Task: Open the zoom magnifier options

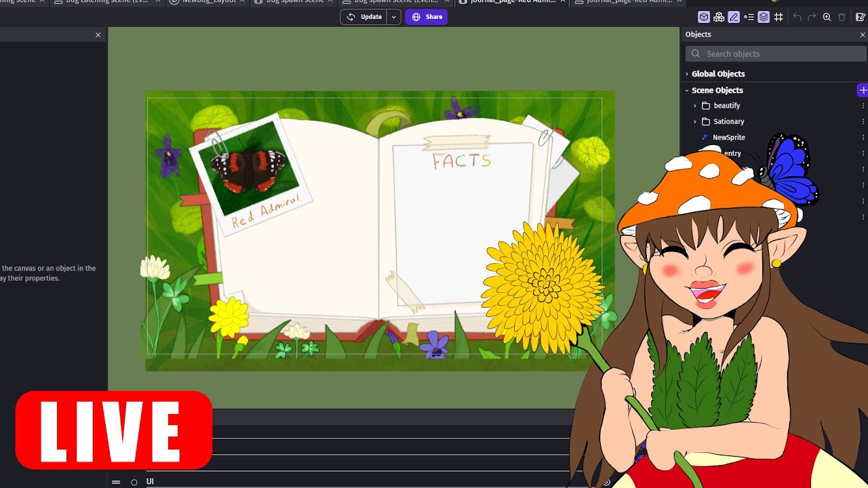Action: pyautogui.click(x=827, y=17)
